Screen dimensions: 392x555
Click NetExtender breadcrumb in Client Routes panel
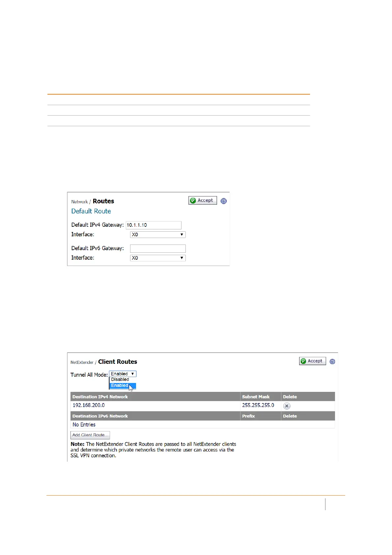(x=82, y=362)
